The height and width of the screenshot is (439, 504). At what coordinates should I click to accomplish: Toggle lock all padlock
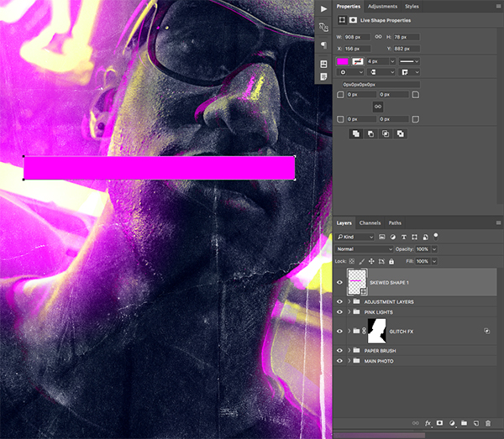391,261
